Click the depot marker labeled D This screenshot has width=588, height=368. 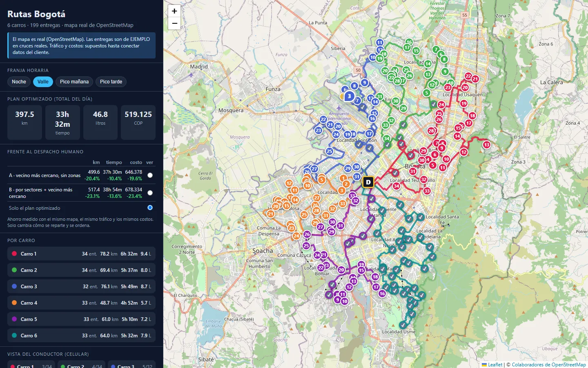pos(368,182)
